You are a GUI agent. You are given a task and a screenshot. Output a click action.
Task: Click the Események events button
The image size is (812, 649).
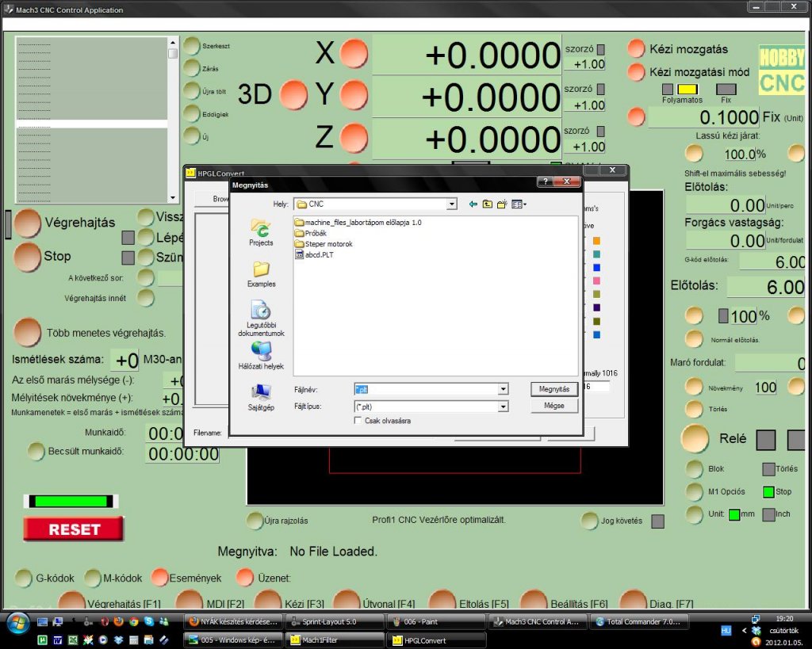point(160,578)
